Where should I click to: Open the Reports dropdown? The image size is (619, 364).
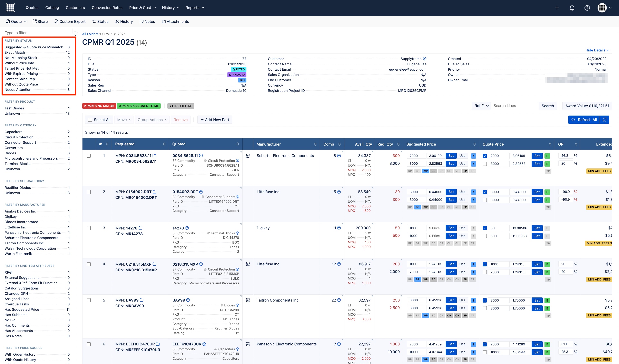pyautogui.click(x=195, y=8)
